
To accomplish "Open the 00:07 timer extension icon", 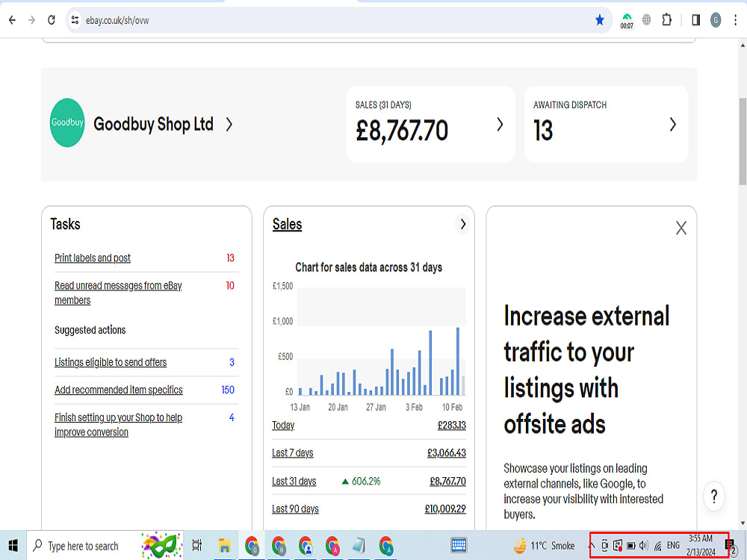I will coord(627,20).
